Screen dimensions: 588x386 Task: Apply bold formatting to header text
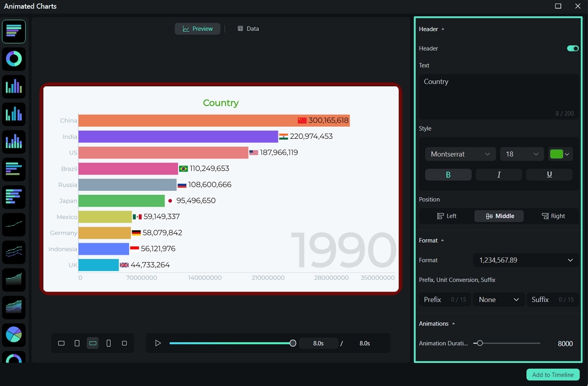[x=448, y=174]
